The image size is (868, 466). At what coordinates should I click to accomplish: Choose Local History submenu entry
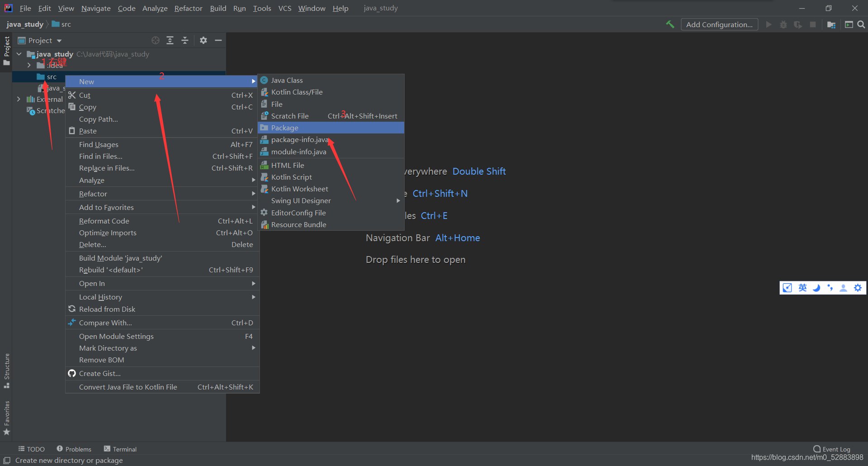(x=163, y=297)
